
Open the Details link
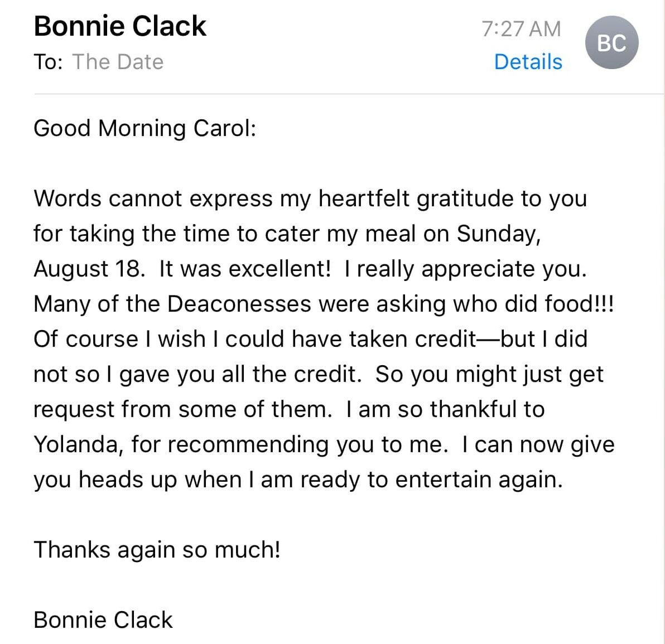point(528,62)
